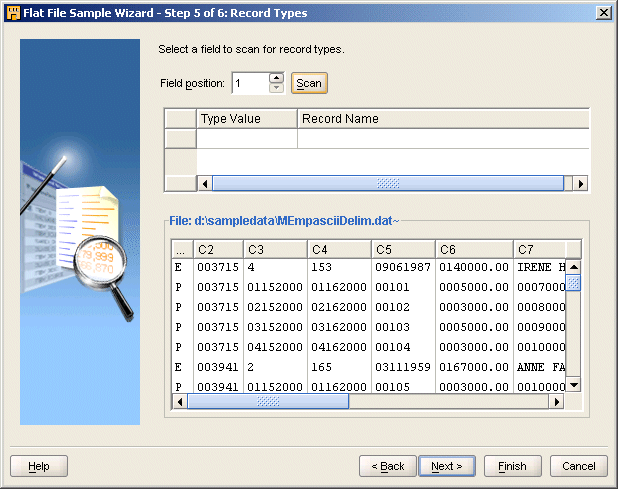The width and height of the screenshot is (618, 489).
Task: Select cell 00103 in column C5
Action: [403, 327]
